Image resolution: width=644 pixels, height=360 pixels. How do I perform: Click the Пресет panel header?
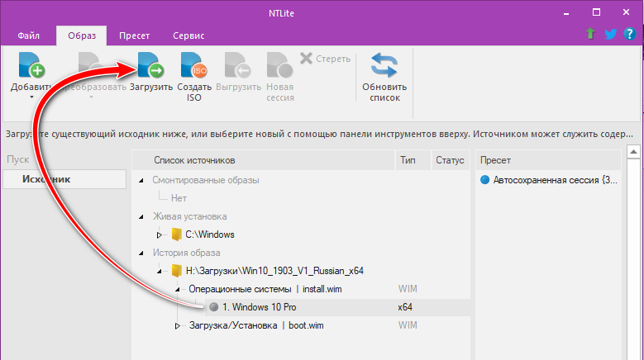(x=548, y=160)
